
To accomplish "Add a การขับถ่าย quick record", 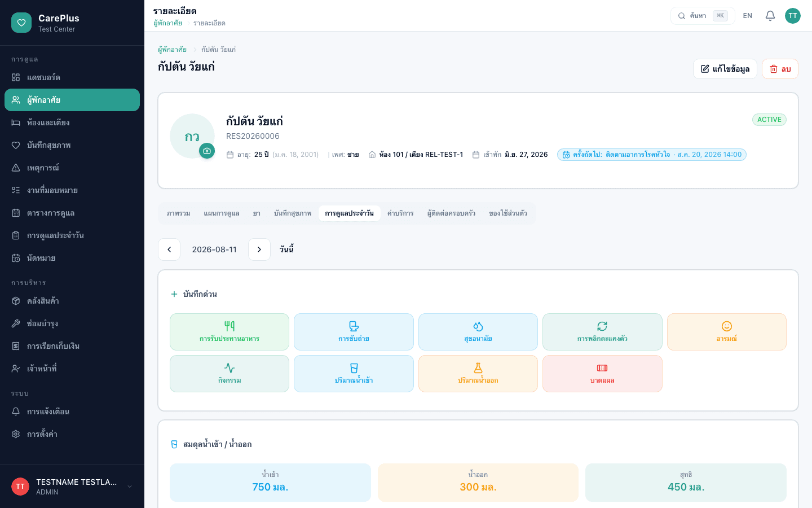I will pyautogui.click(x=354, y=332).
